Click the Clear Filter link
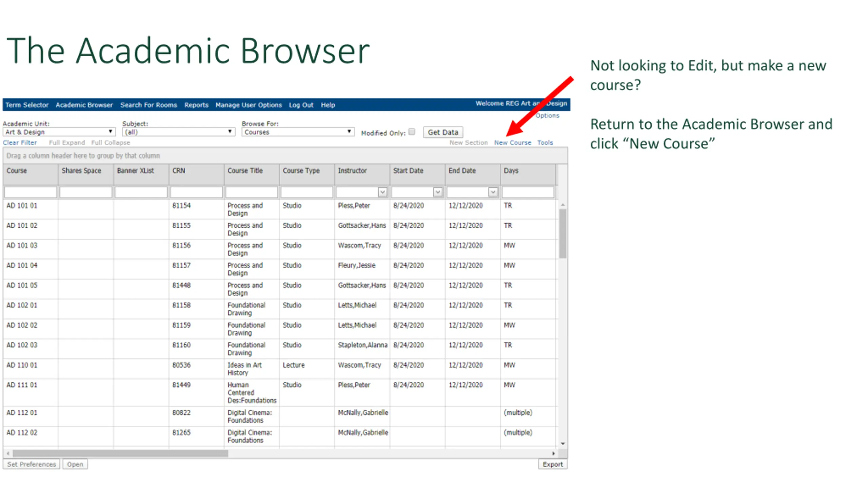The height and width of the screenshot is (488, 868). (20, 143)
